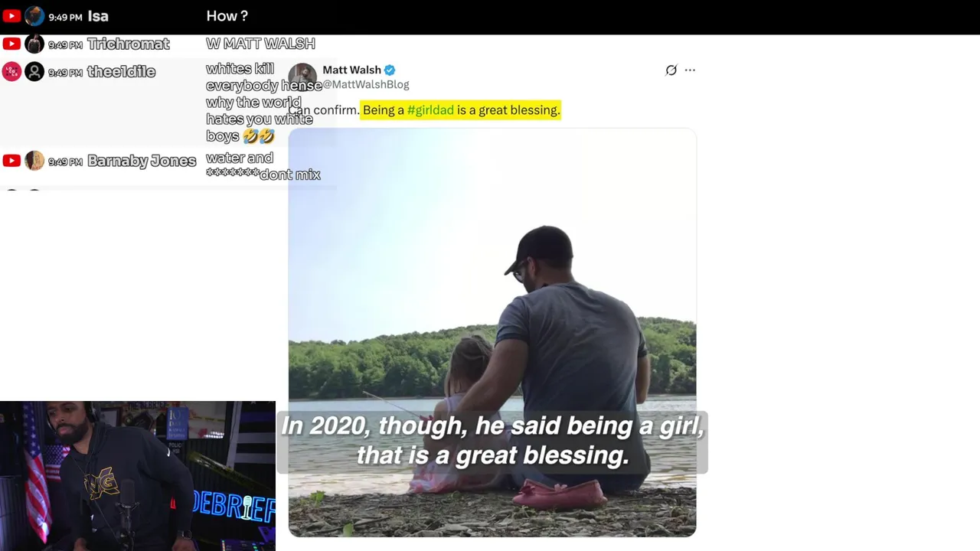Open Barnaby Jones's profile avatar
980x551 pixels.
pyautogui.click(x=34, y=161)
